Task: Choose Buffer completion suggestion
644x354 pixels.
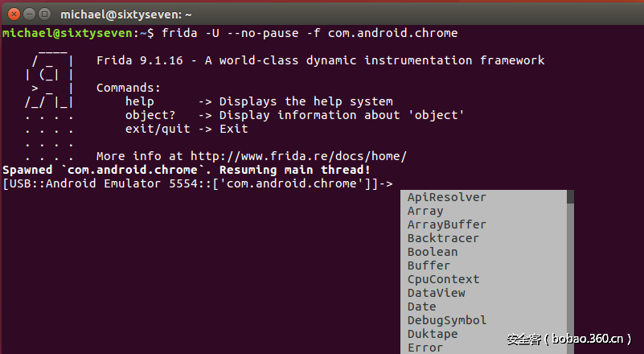Action: pos(429,265)
